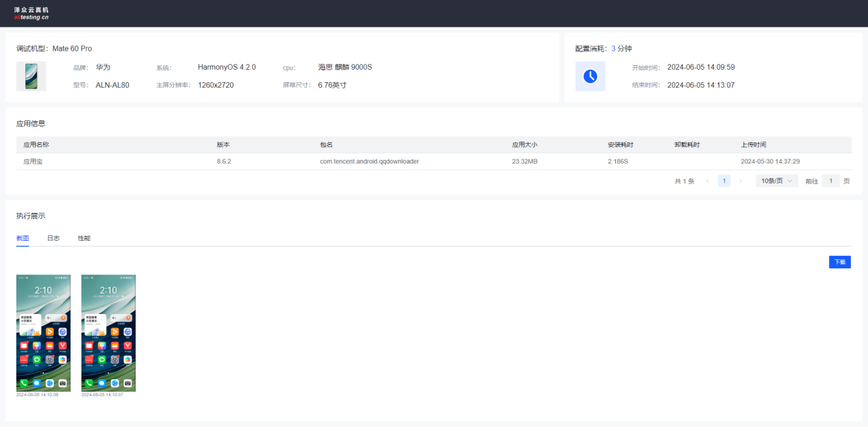
Task: Select page 1 in pagination
Action: pyautogui.click(x=724, y=181)
